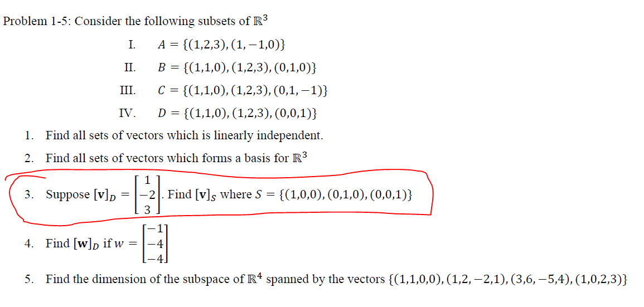Click question 1 about linearly independent sets
Image resolution: width=644 pixels, height=307 pixels.
[x=174, y=135]
